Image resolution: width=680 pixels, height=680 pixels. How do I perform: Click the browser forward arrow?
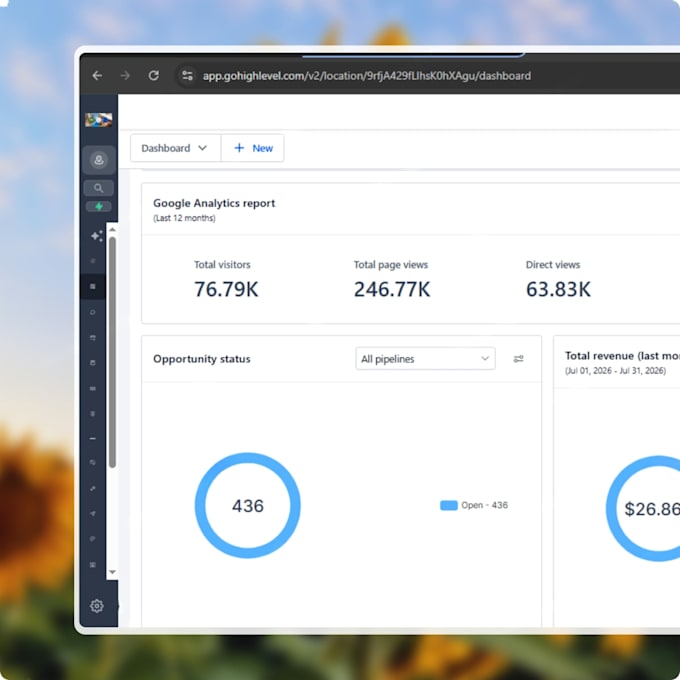[x=125, y=76]
